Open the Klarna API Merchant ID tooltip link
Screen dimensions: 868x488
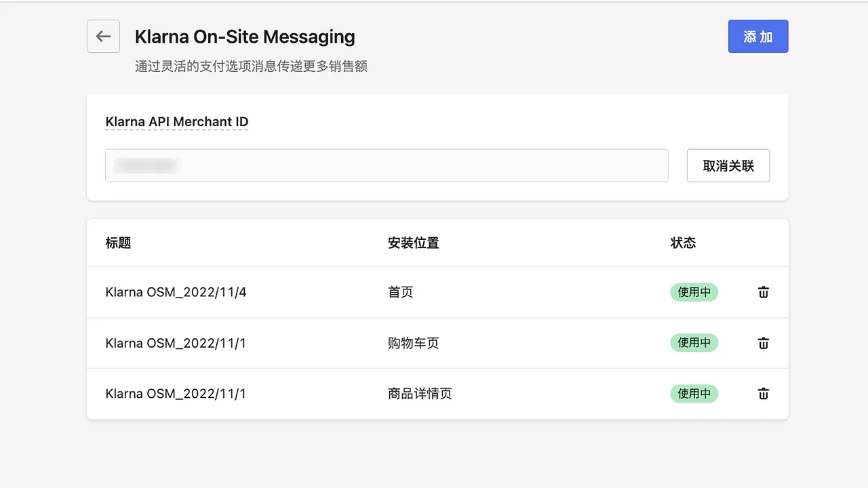coord(177,121)
